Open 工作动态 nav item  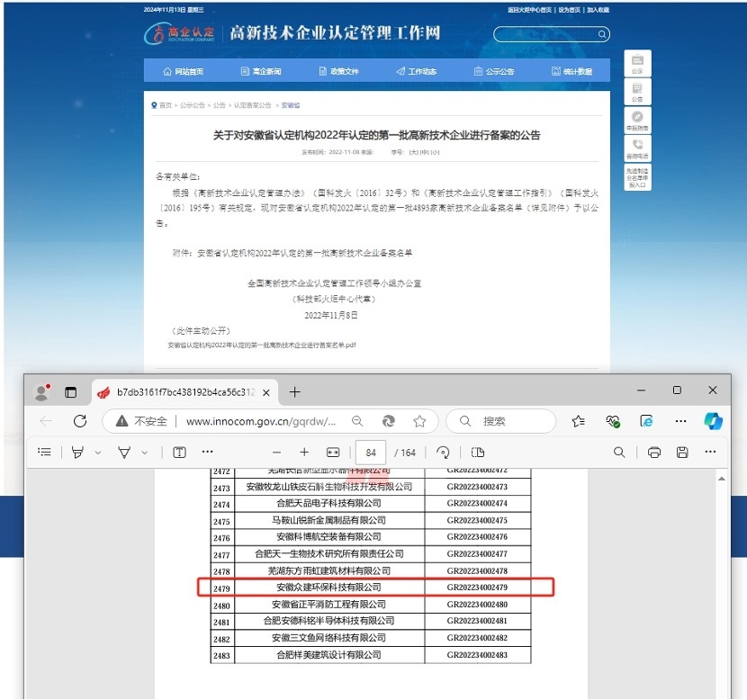(417, 71)
